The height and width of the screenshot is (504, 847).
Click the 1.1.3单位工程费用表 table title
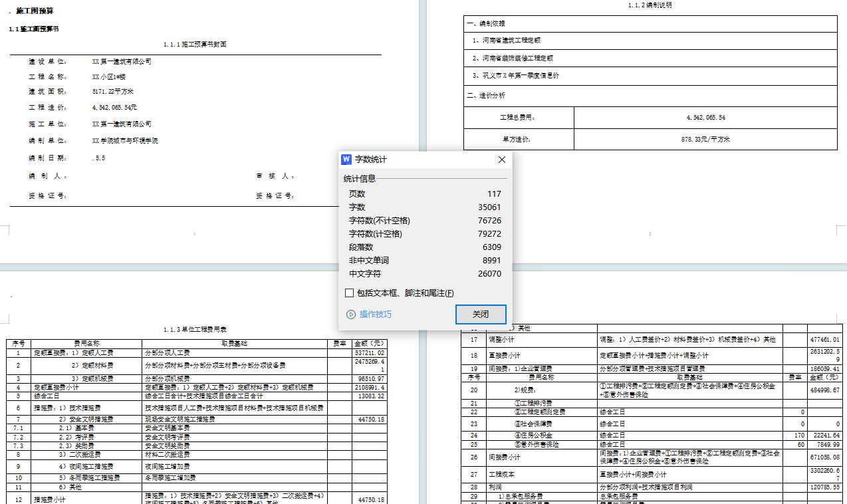click(195, 329)
